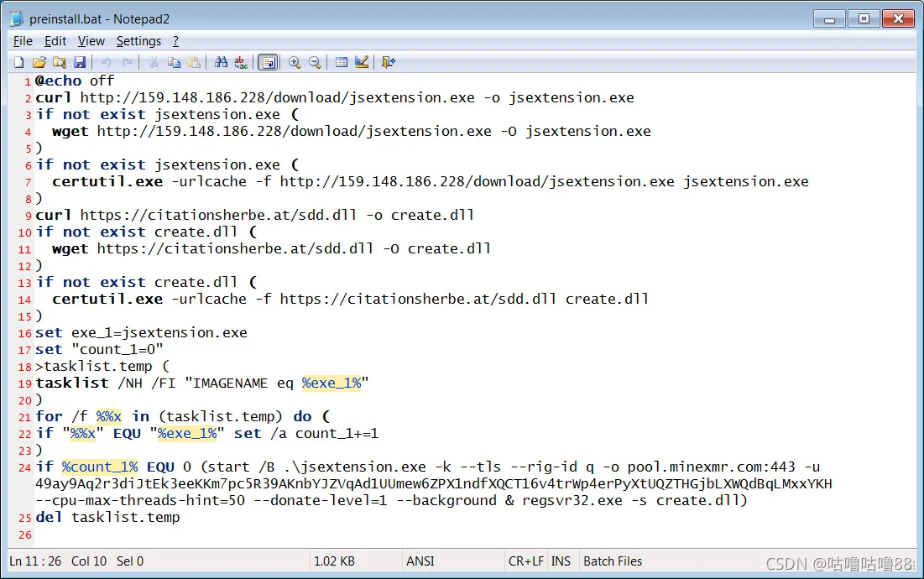Click the 'pool.minexmr.com:443' text

coord(712,467)
